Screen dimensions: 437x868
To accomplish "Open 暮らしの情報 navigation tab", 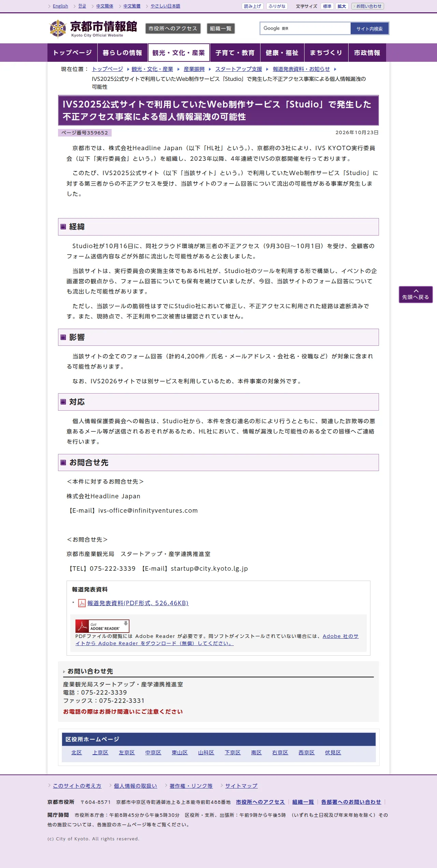I will click(122, 53).
